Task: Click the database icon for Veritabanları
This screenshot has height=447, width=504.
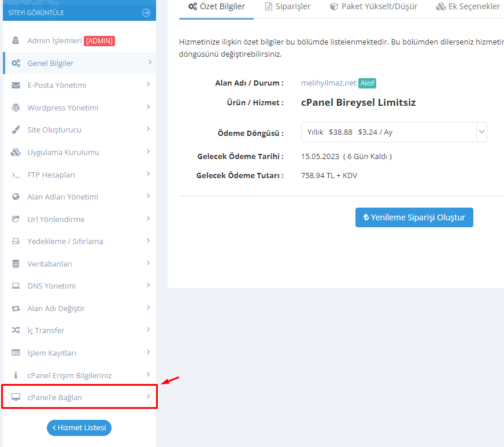Action: 16,264
